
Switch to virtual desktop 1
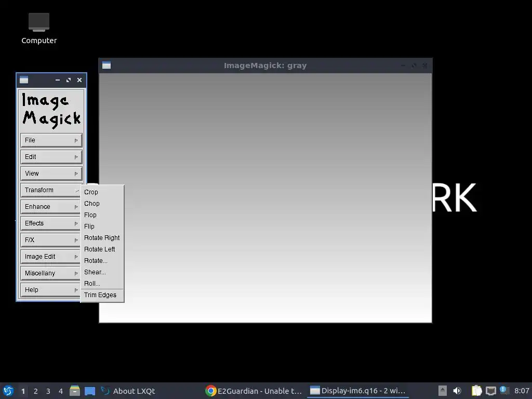pos(23,391)
